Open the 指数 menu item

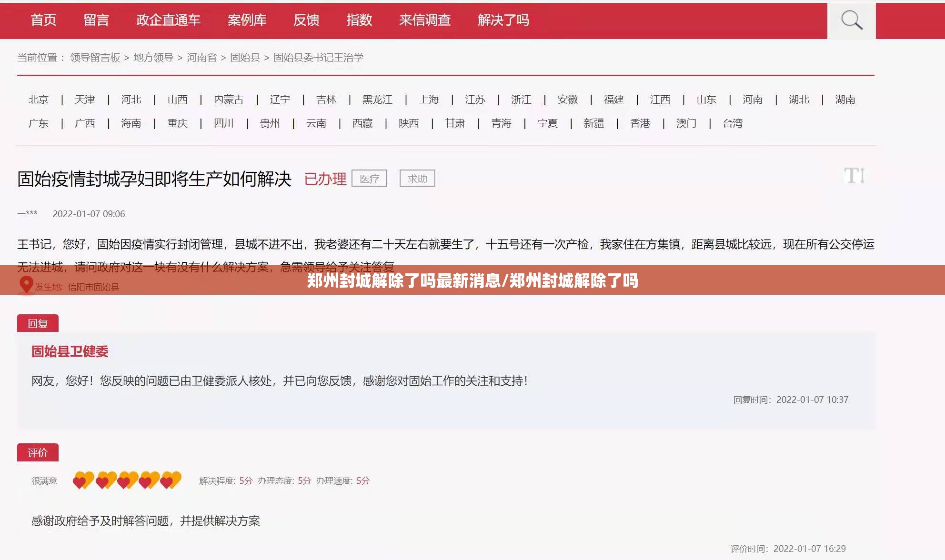(359, 20)
